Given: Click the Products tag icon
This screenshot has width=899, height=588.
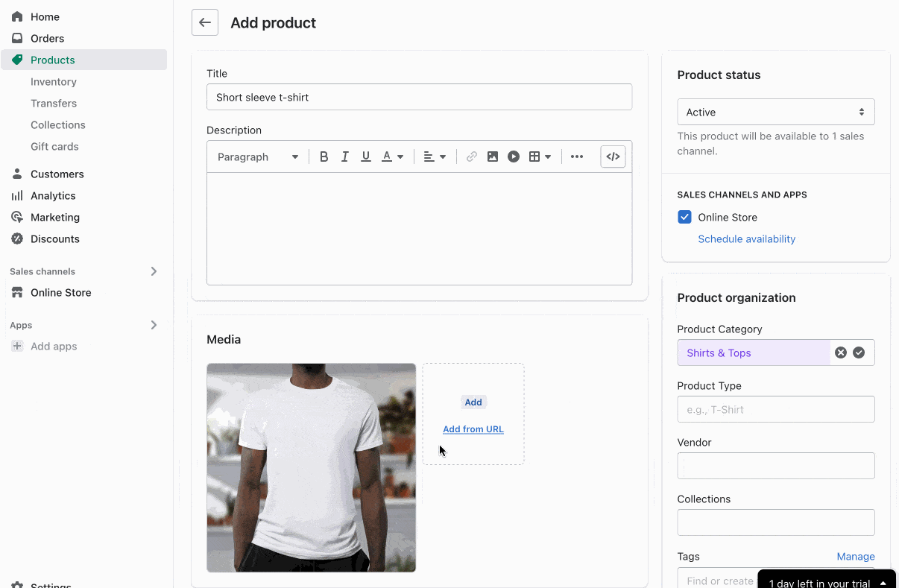Looking at the screenshot, I should [17, 60].
